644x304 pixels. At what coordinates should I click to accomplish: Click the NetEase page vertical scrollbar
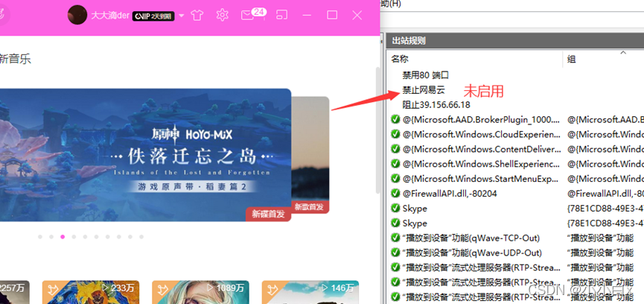coord(378,130)
